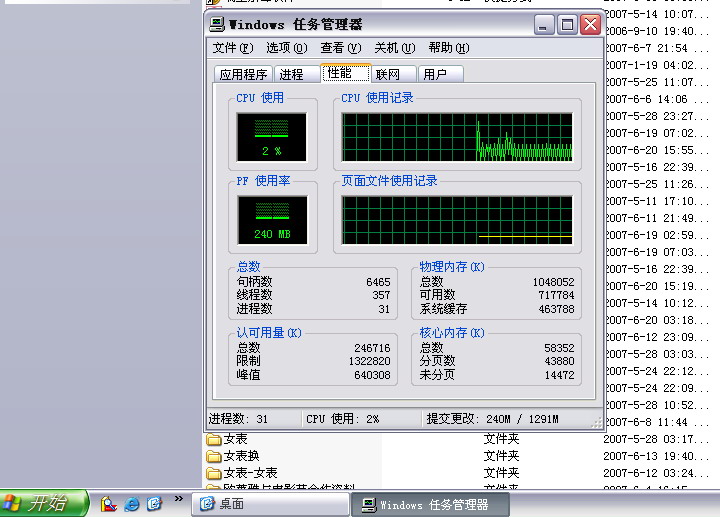The image size is (720, 517).
Task: Click the 认可用量 总数 value 246716
Action: click(x=372, y=348)
